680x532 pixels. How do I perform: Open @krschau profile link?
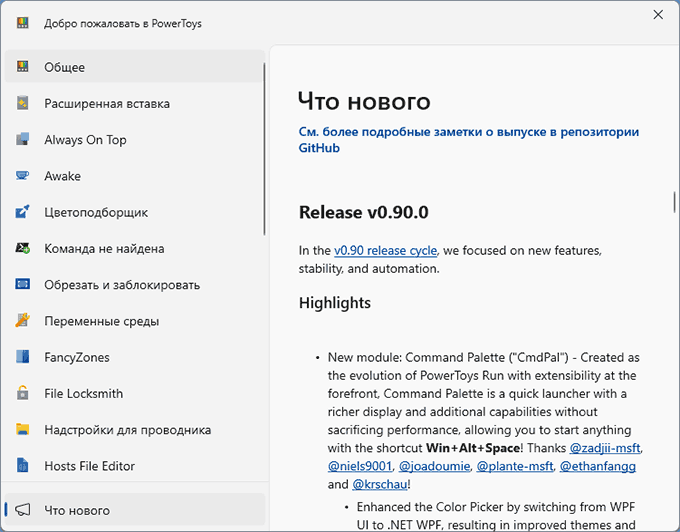pos(379,484)
